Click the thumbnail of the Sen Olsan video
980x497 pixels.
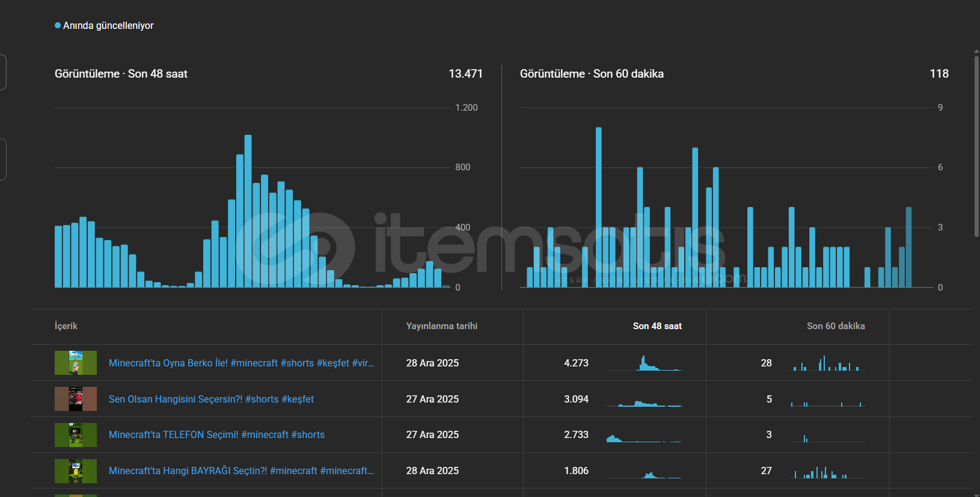76,399
